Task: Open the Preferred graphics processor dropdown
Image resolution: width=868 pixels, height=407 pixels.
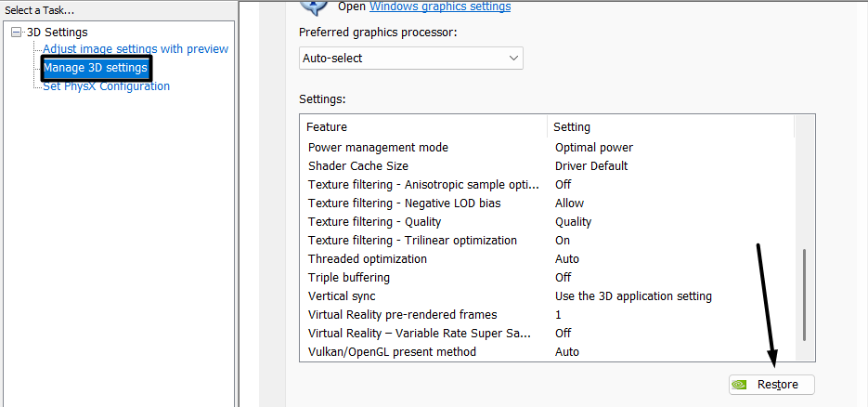Action: 410,59
